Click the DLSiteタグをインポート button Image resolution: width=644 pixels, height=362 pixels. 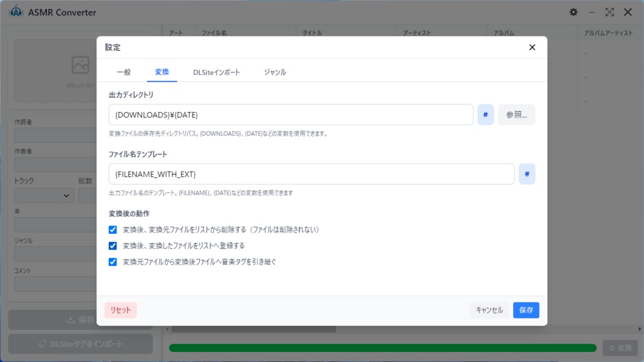(x=80, y=344)
